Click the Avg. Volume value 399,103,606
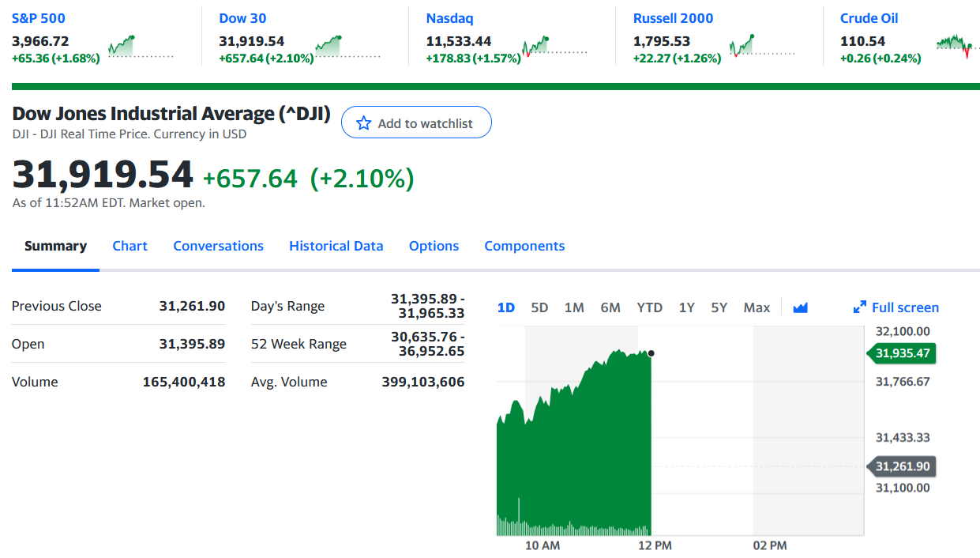Viewport: 980px width, 558px height. coord(423,382)
